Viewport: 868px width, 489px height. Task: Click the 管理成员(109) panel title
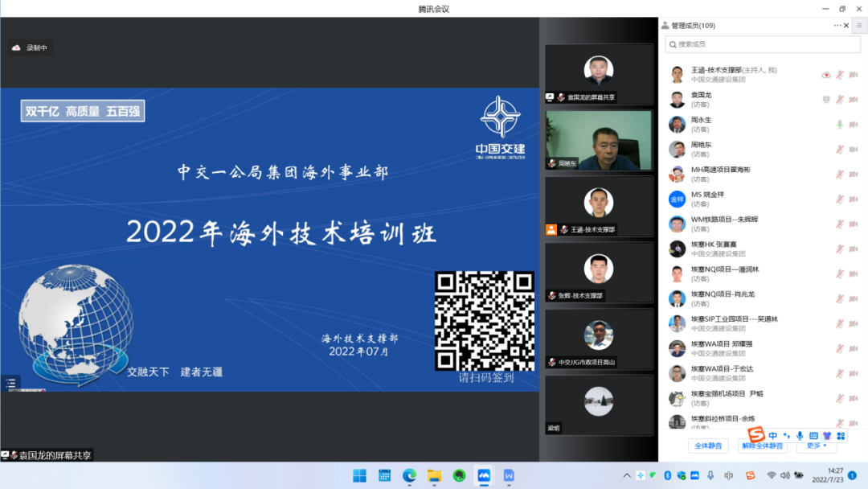pos(693,26)
